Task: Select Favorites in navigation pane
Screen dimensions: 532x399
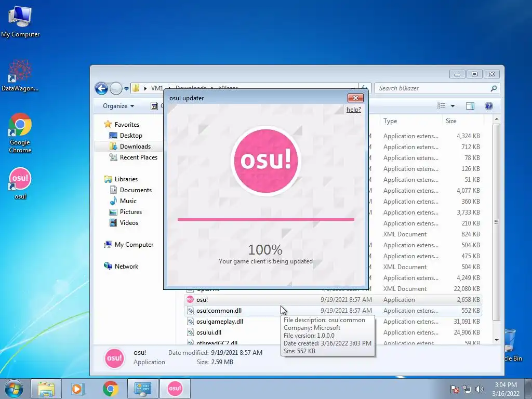Action: [127, 125]
